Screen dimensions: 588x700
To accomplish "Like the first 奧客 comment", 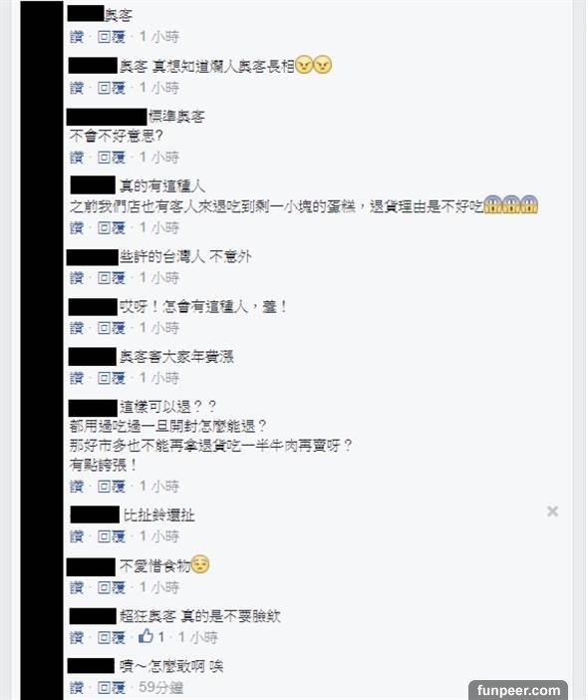I will [77, 37].
